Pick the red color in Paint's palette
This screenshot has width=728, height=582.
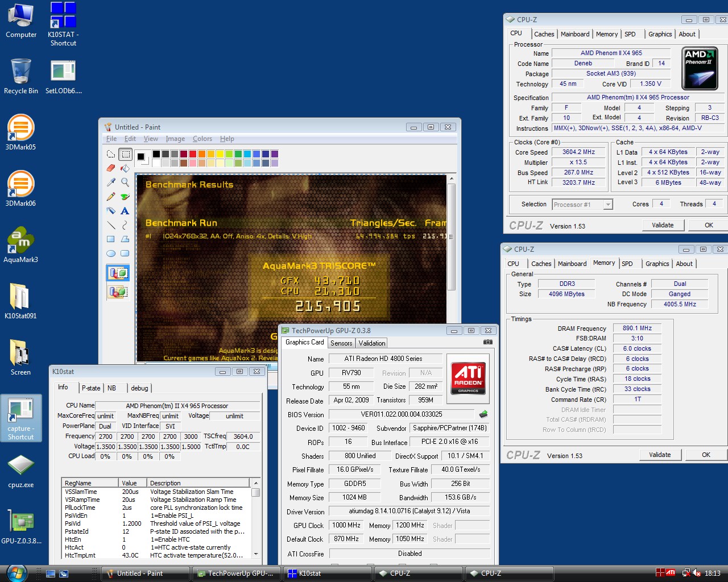(x=193, y=154)
